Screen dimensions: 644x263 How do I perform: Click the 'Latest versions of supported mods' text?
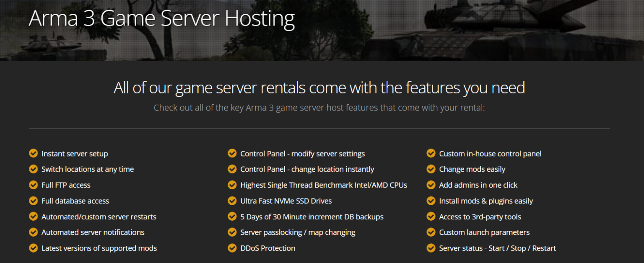click(99, 248)
